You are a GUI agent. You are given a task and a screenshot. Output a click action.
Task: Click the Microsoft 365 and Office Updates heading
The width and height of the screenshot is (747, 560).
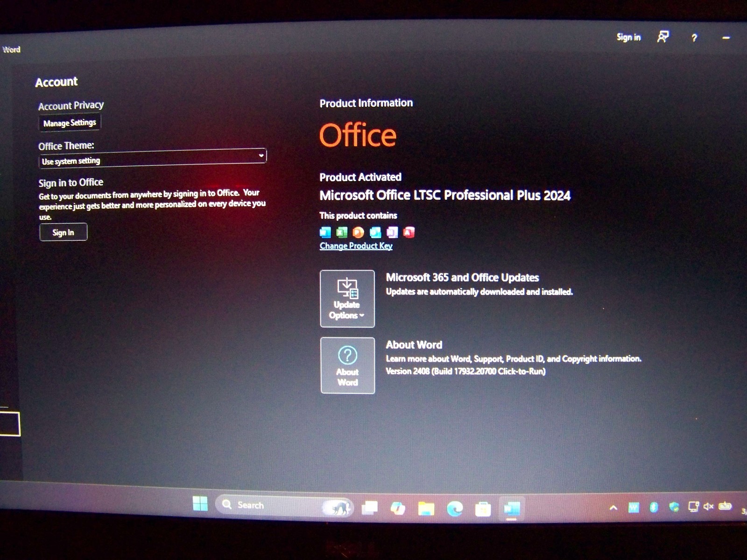point(462,278)
